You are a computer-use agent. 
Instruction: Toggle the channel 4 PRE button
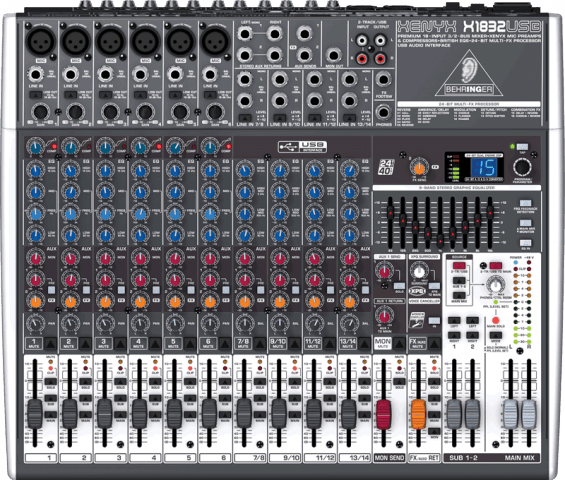coord(156,290)
